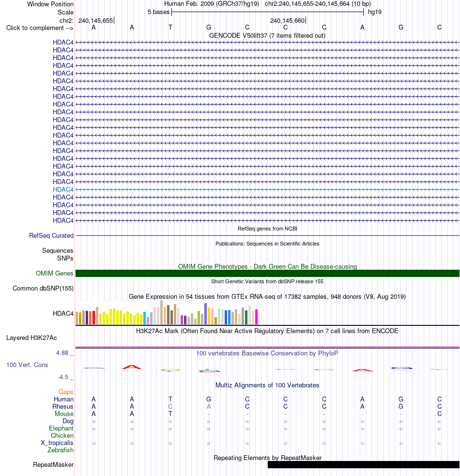The height and width of the screenshot is (476, 460).
Task: Click the Common dbSNP(155) label
Action: click(x=43, y=289)
